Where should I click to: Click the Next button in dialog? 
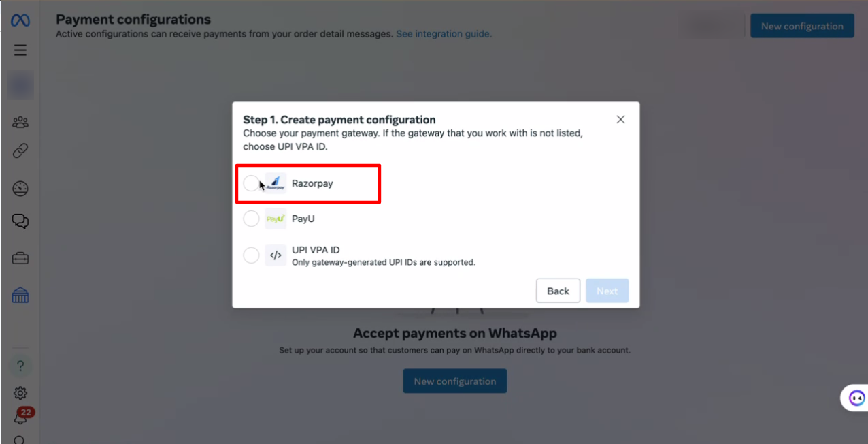click(x=607, y=291)
